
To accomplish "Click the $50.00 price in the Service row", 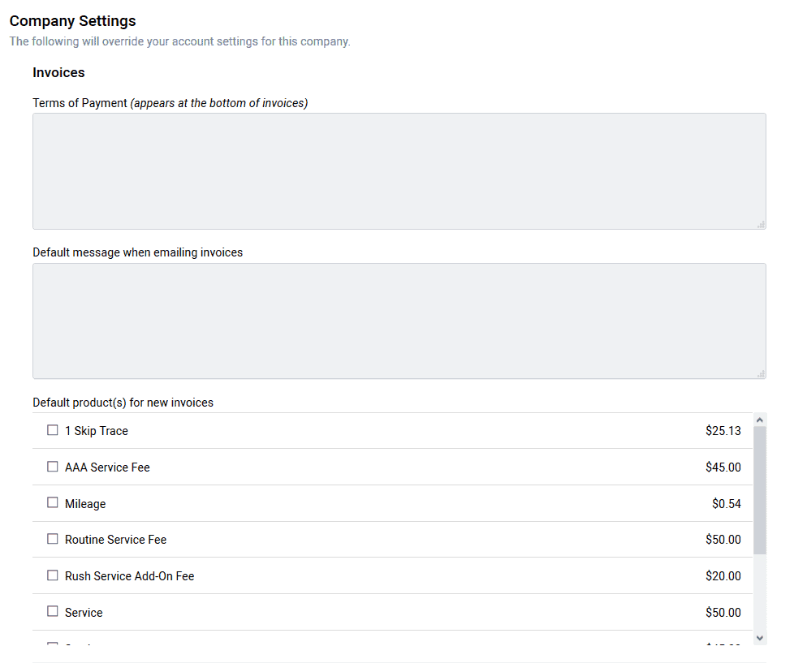I will coord(723,613).
